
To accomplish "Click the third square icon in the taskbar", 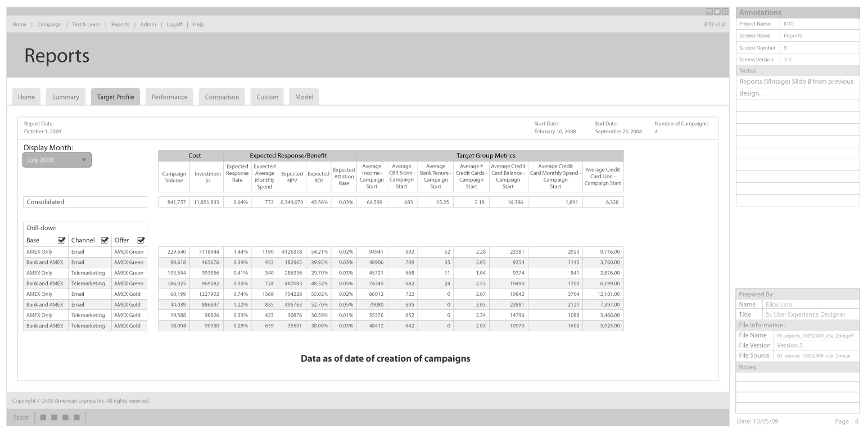I will click(x=65, y=417).
